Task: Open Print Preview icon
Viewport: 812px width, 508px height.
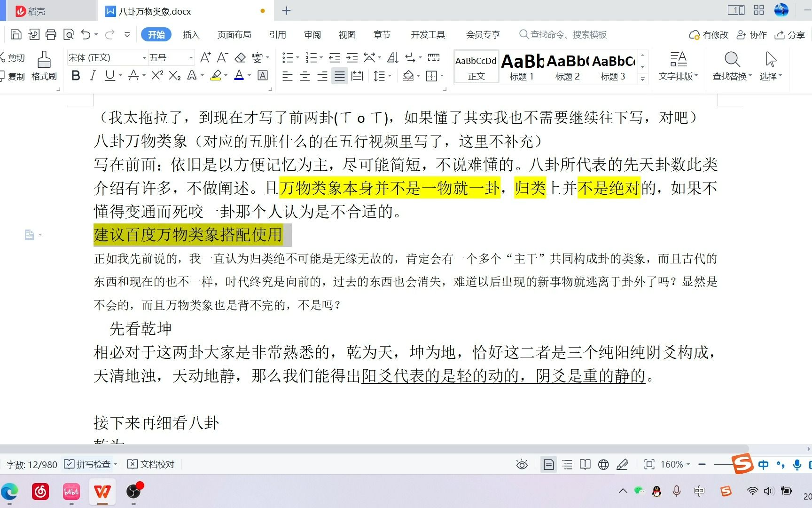Action: pos(69,34)
